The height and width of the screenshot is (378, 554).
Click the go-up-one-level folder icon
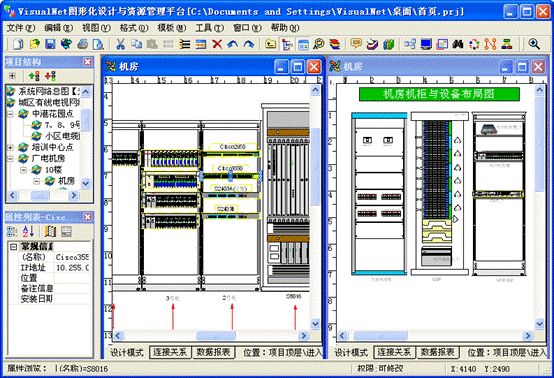pos(270,44)
